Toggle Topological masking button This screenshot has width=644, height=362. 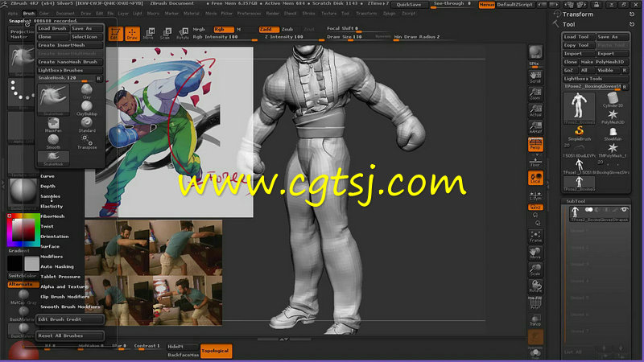coord(216,351)
